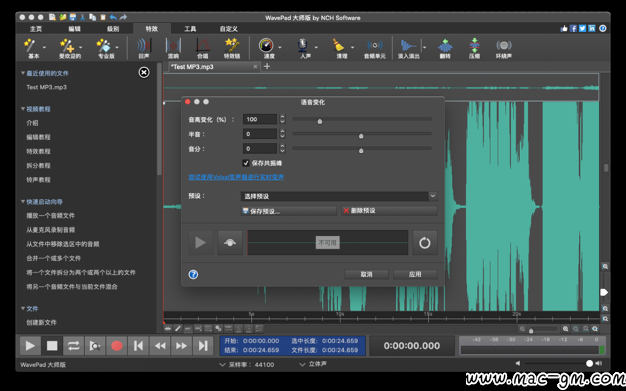Apply the 混响 reverb effect
The image size is (626, 391).
pyautogui.click(x=173, y=48)
